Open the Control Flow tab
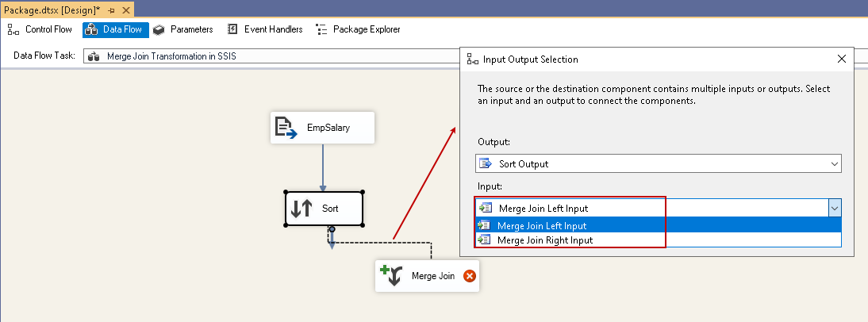The width and height of the screenshot is (868, 322). tap(40, 29)
